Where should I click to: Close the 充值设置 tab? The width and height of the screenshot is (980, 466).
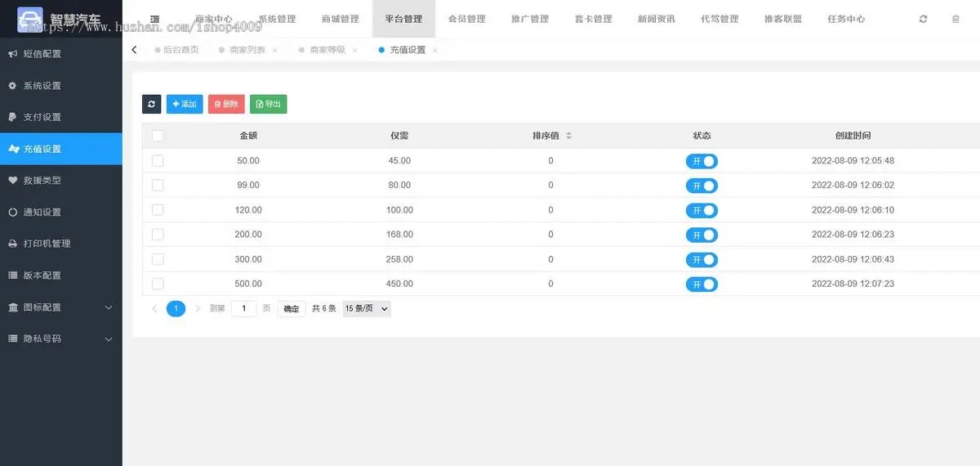[x=435, y=51]
